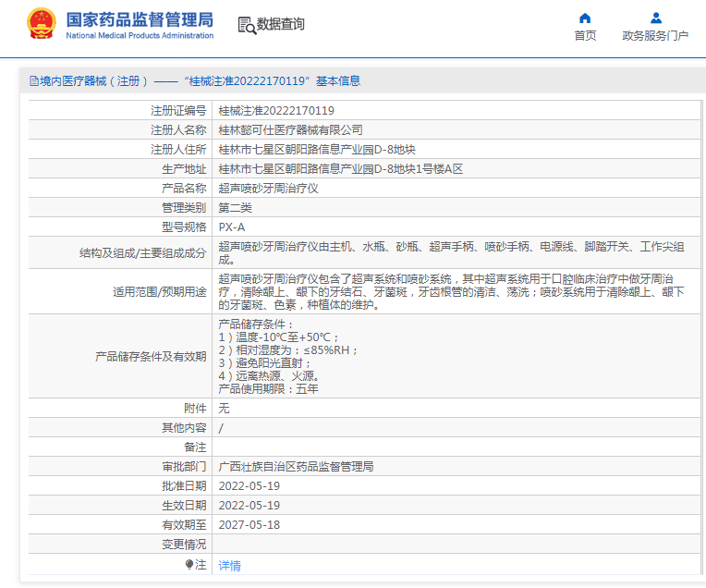Click 适用范围/预期用途 label

(159, 291)
